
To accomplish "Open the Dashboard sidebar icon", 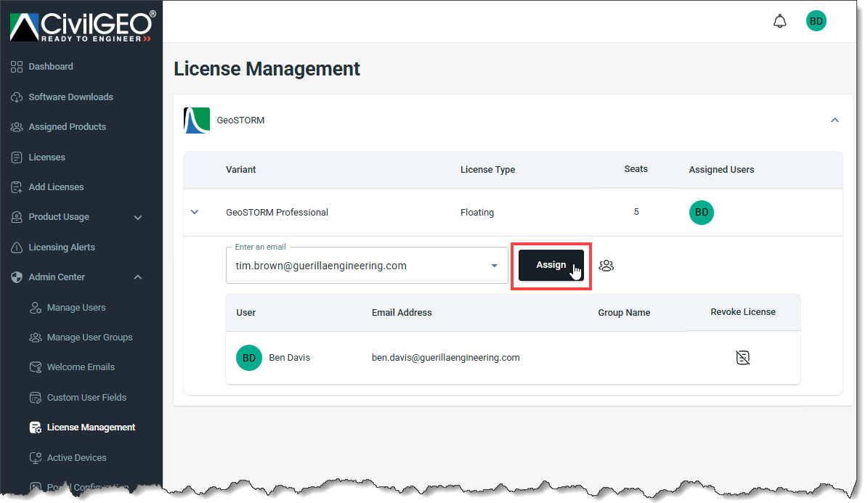I will (16, 66).
